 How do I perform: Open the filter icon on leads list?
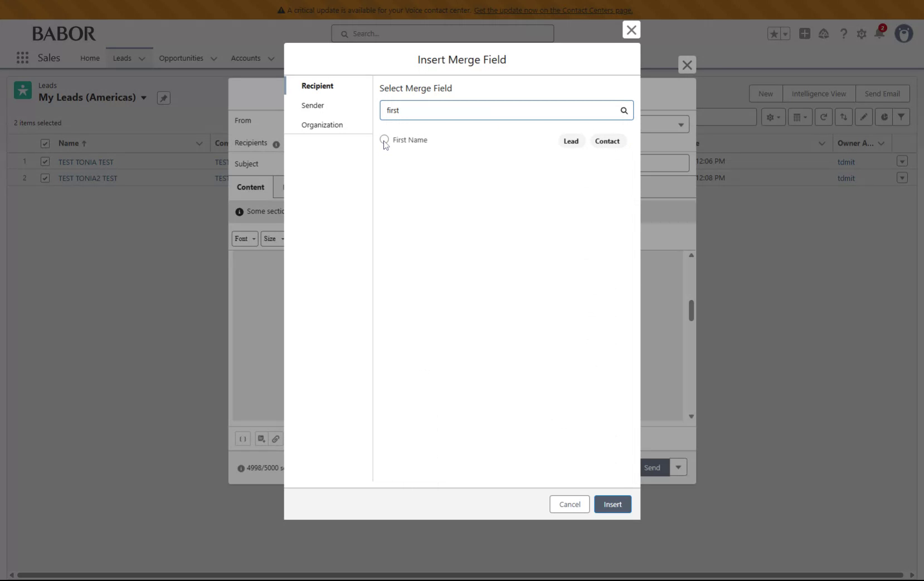tap(902, 117)
